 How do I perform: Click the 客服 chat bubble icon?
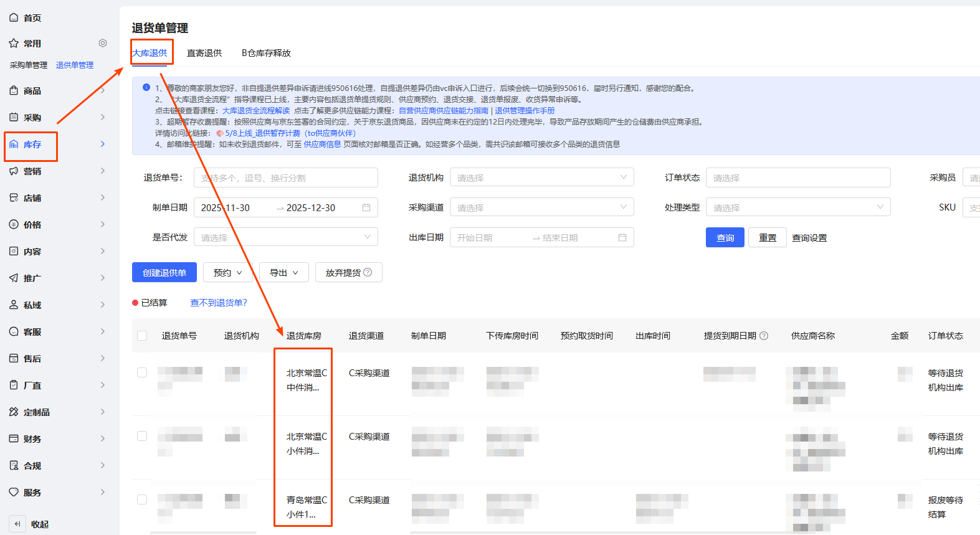point(14,332)
